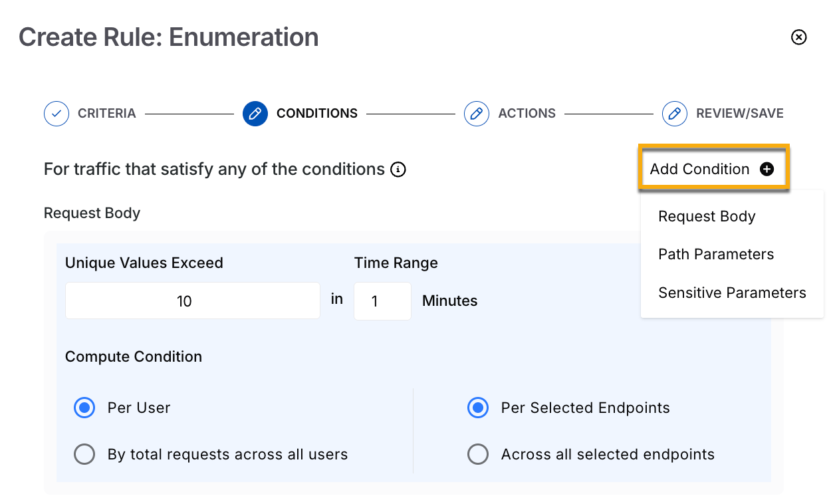Image resolution: width=831 pixels, height=504 pixels.
Task: Click the Criteria step checkmark icon
Action: click(57, 114)
